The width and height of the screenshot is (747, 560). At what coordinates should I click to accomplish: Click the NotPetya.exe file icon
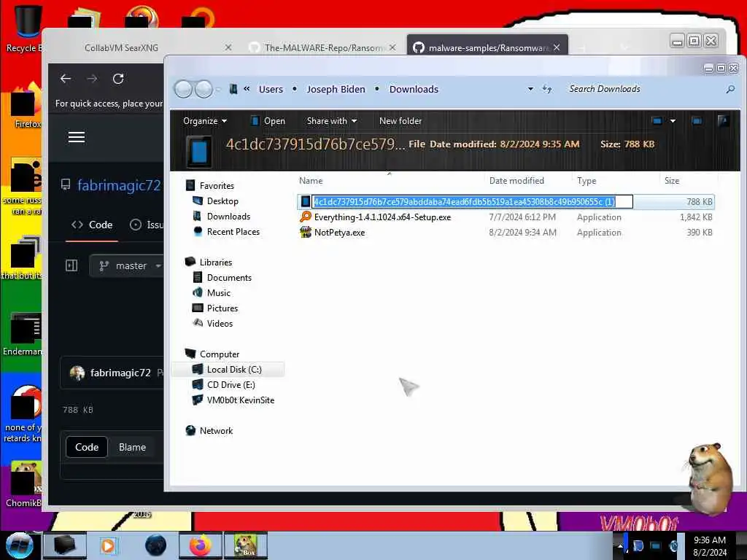point(306,233)
